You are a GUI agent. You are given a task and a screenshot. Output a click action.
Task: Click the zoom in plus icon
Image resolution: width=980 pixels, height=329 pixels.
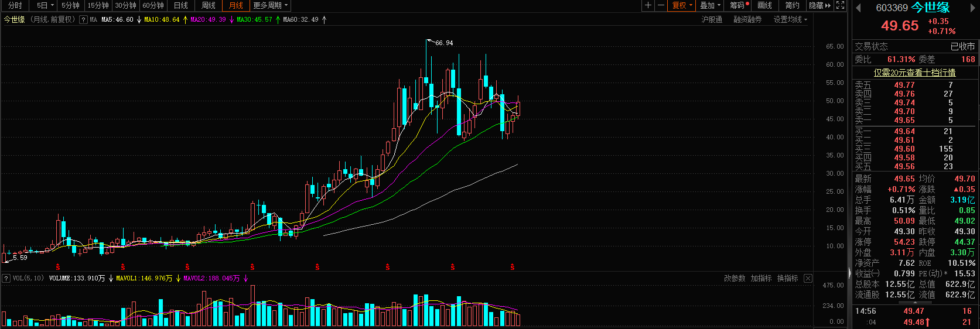click(x=648, y=5)
